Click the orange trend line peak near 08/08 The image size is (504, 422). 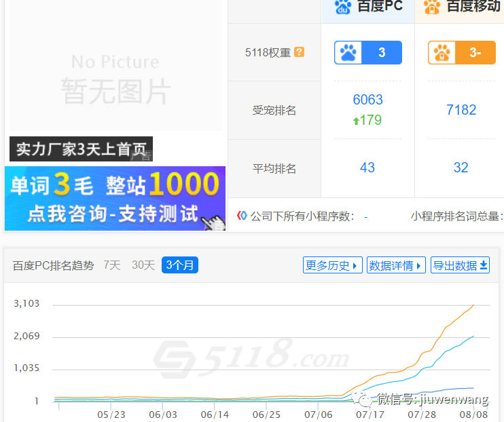pyautogui.click(x=473, y=305)
